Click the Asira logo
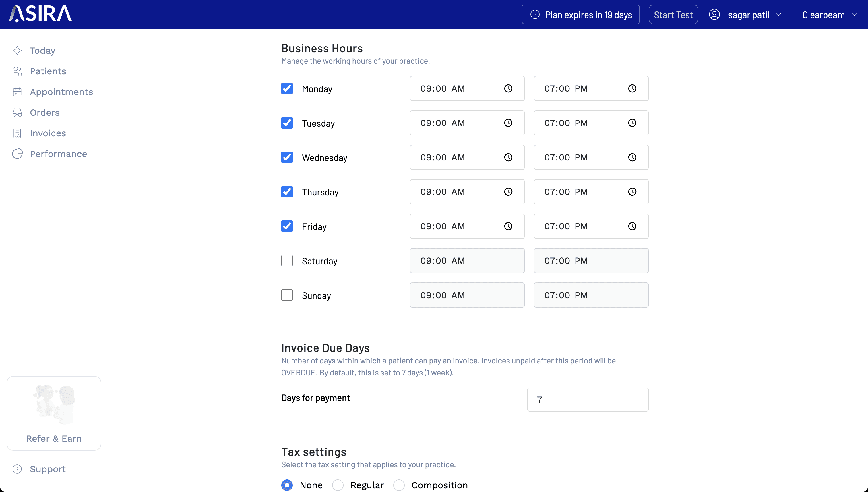Image resolution: width=868 pixels, height=492 pixels. click(40, 14)
